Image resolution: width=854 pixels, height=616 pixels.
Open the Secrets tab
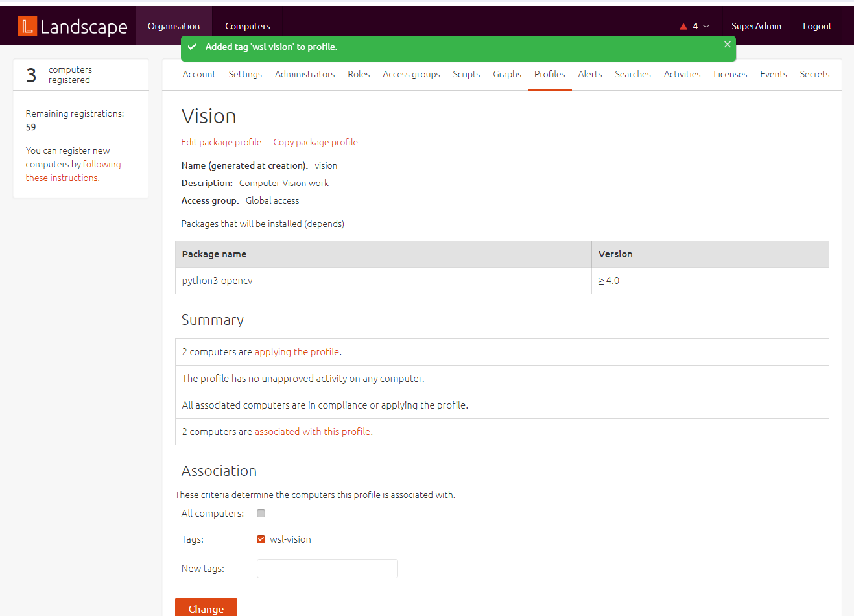pos(814,74)
